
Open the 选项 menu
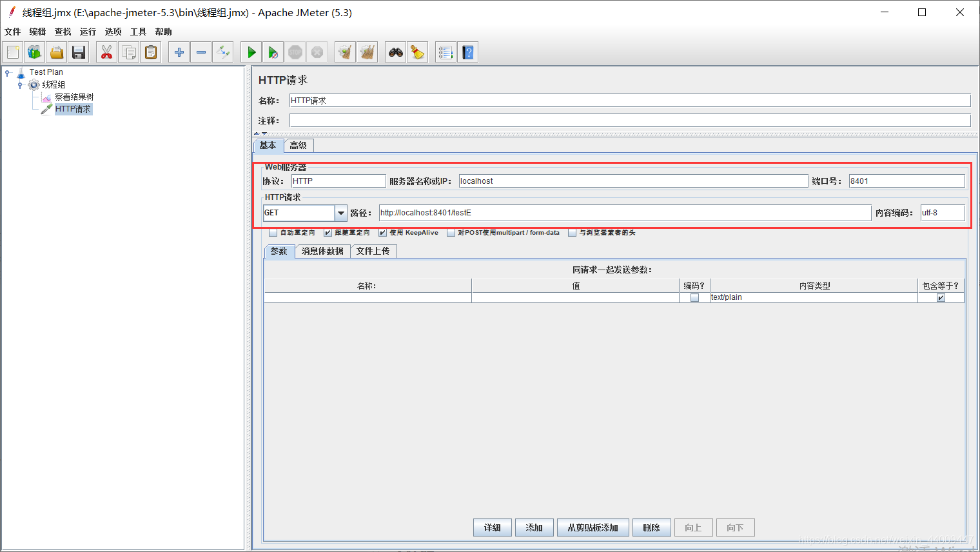pyautogui.click(x=113, y=32)
